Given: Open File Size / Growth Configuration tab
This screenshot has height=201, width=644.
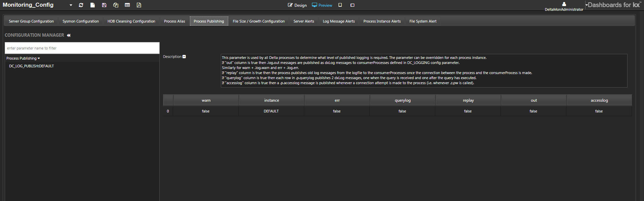Looking at the screenshot, I should (259, 21).
